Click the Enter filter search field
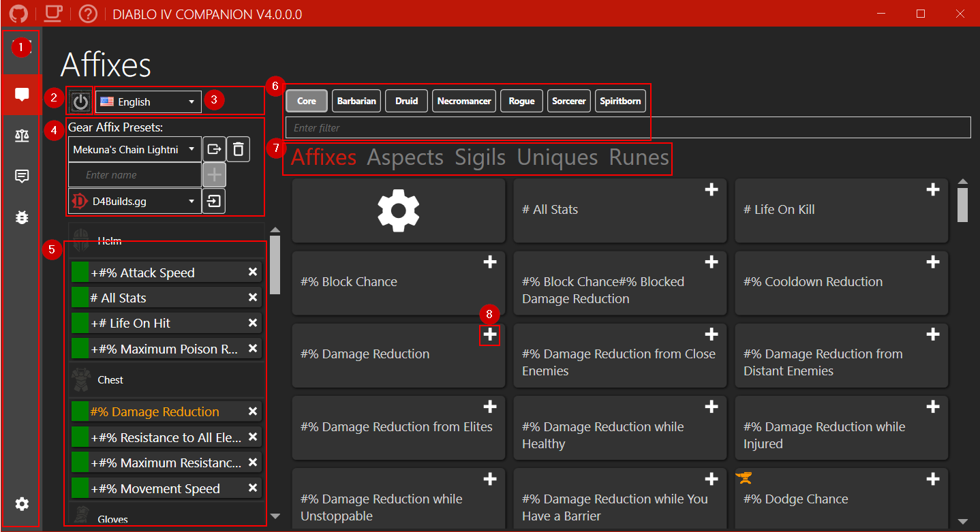 (628, 127)
